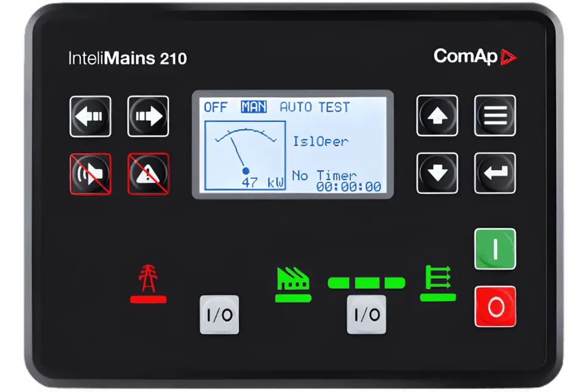
Task: Toggle the I/O breaker button near the red mains tower
Action: (x=219, y=315)
